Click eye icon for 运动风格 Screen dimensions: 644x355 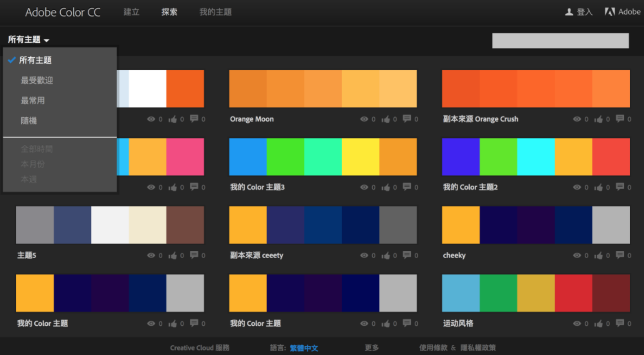click(577, 324)
